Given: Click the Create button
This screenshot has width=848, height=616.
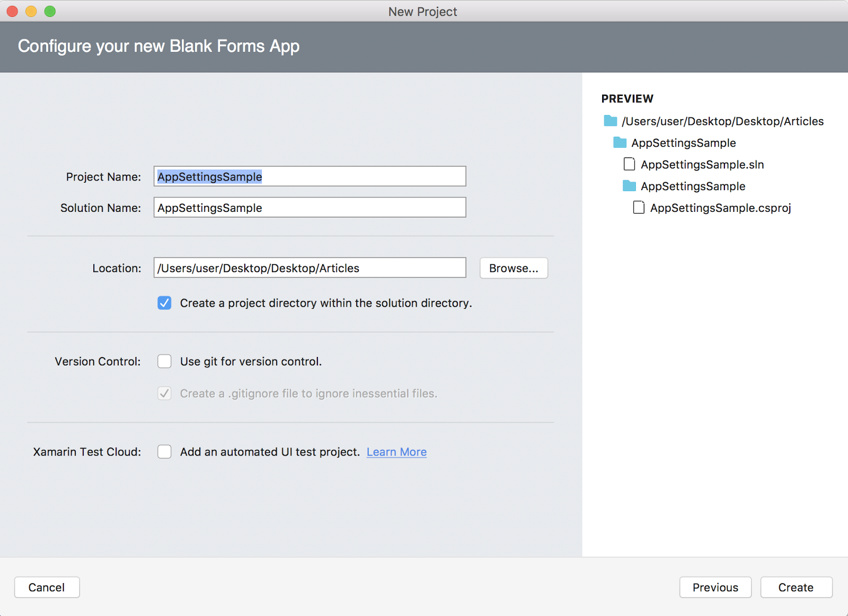Looking at the screenshot, I should [796, 587].
